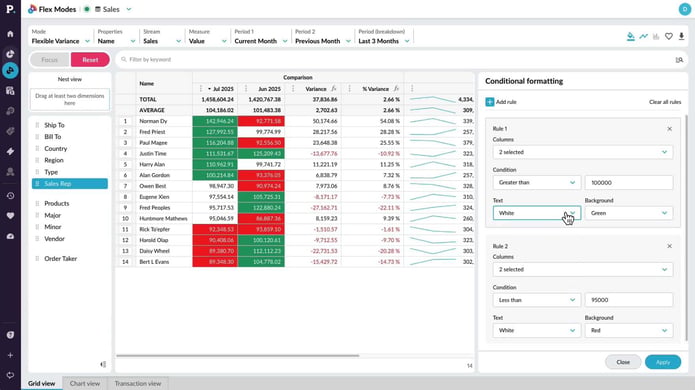This screenshot has height=390, width=695.
Task: Click the Reset button
Action: coord(90,60)
